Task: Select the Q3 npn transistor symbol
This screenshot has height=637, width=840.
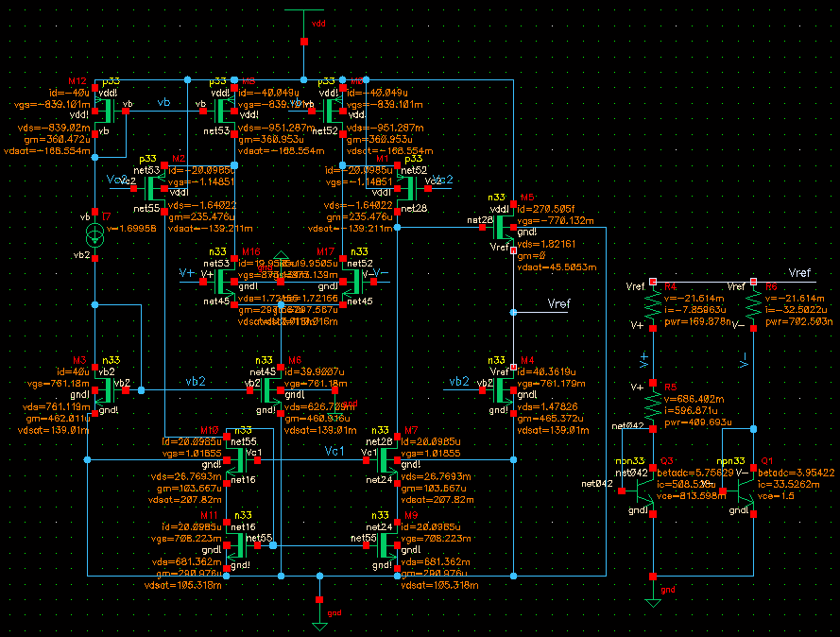Action: [x=641, y=491]
